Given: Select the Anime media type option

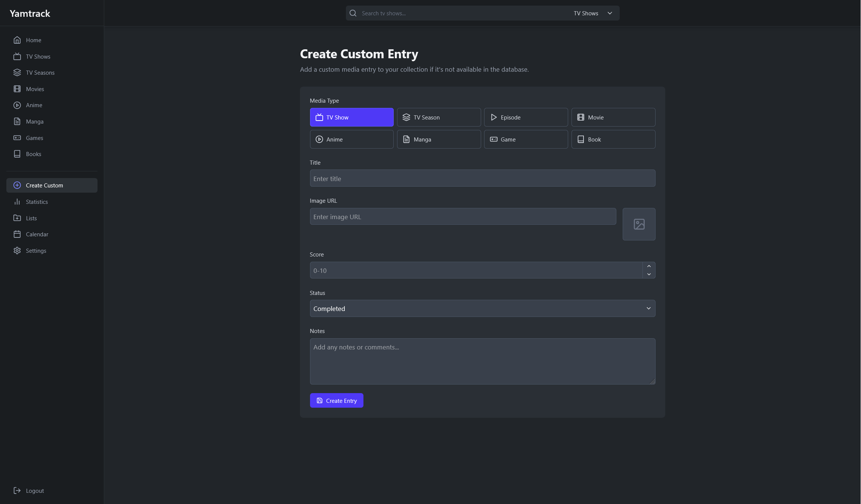Looking at the screenshot, I should pyautogui.click(x=351, y=139).
